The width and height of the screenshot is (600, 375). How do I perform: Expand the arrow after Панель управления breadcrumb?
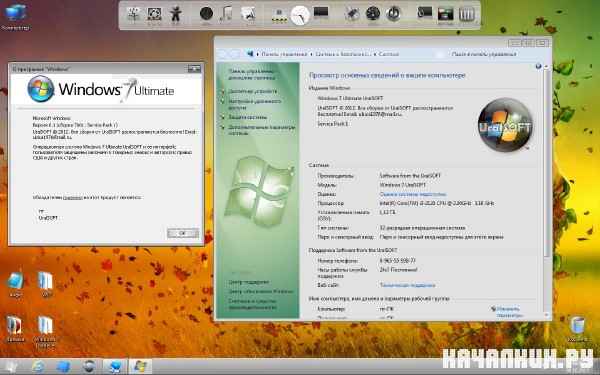click(x=311, y=54)
